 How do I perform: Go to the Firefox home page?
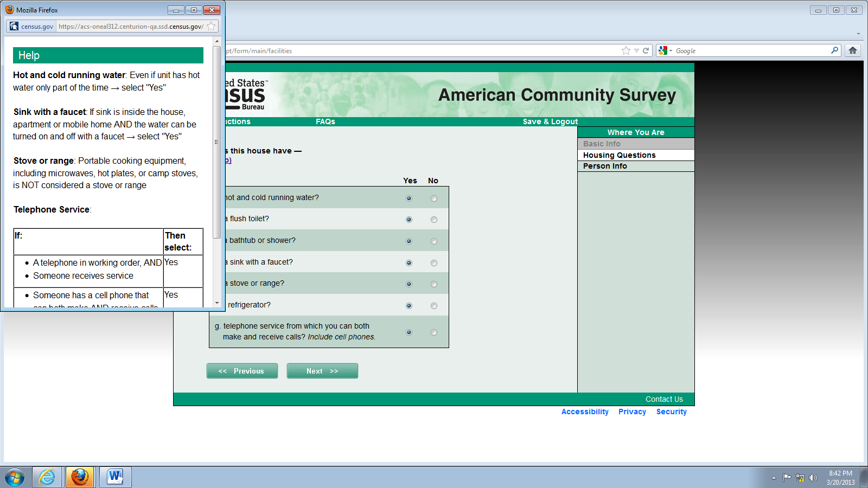[853, 50]
